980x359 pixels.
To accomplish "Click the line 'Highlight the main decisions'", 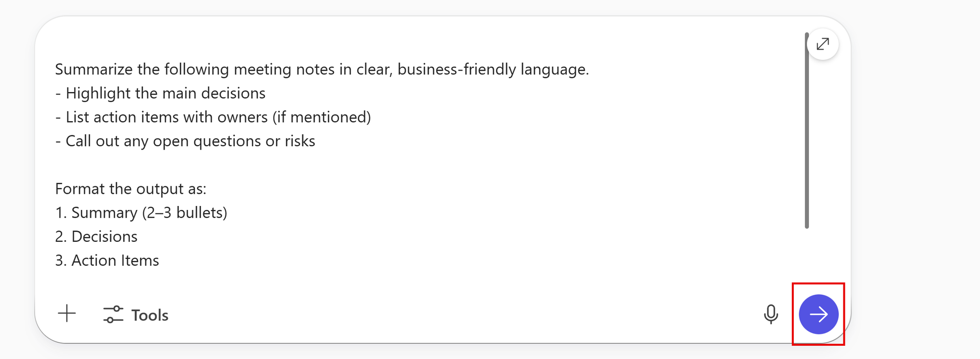I will (165, 93).
